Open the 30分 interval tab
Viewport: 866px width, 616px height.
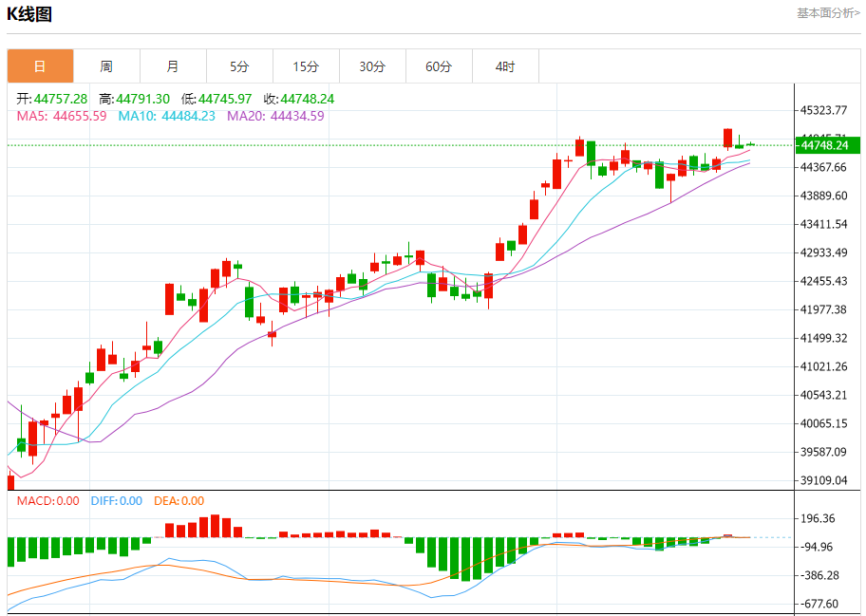click(372, 66)
